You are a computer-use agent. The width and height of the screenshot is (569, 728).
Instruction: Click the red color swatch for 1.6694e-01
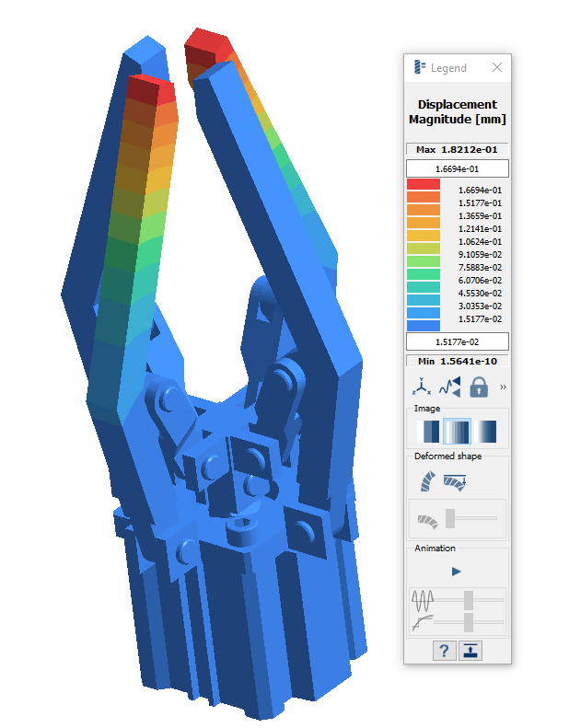pyautogui.click(x=424, y=184)
